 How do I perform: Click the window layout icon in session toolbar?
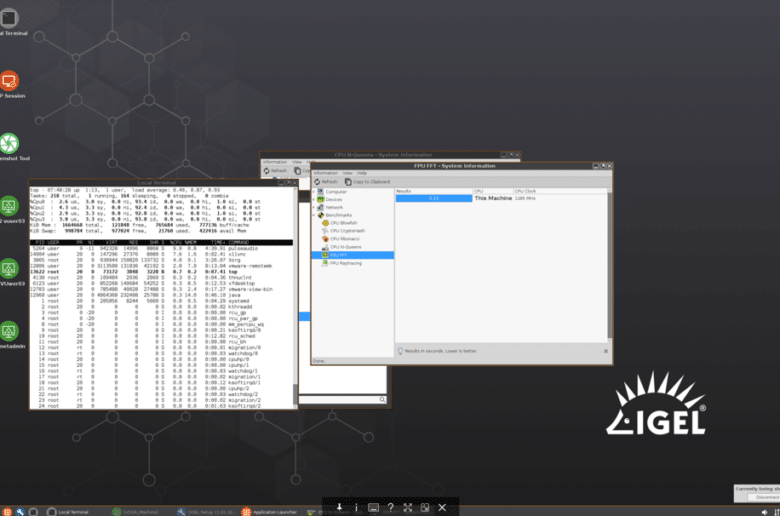pyautogui.click(x=425, y=508)
